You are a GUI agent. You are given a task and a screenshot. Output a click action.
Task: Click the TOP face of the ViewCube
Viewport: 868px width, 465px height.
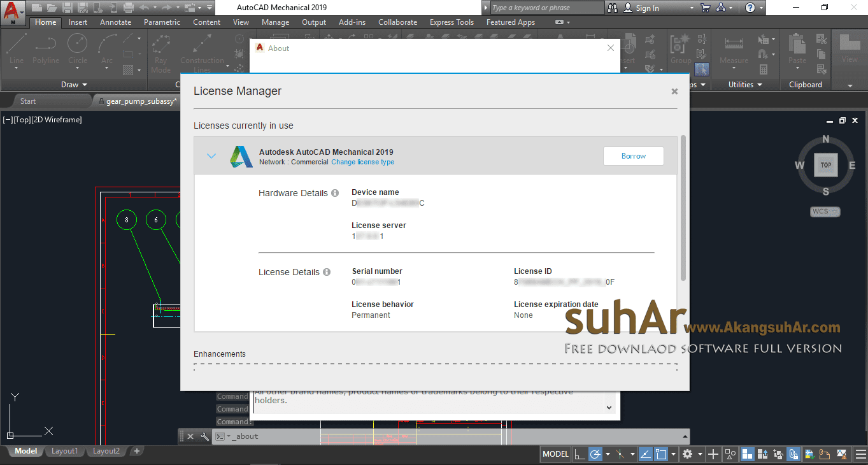[x=825, y=164]
